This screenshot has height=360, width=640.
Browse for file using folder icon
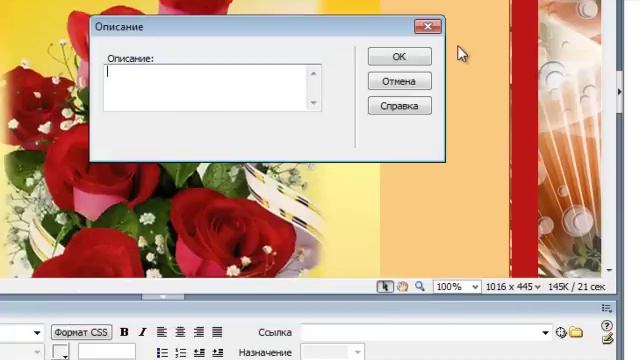pyautogui.click(x=576, y=332)
